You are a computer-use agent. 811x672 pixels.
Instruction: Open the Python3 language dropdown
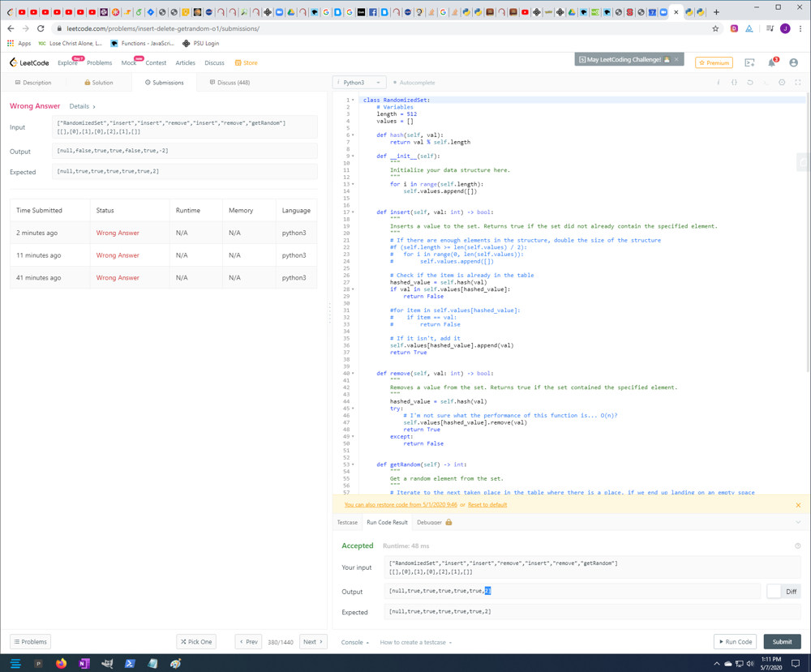358,83
